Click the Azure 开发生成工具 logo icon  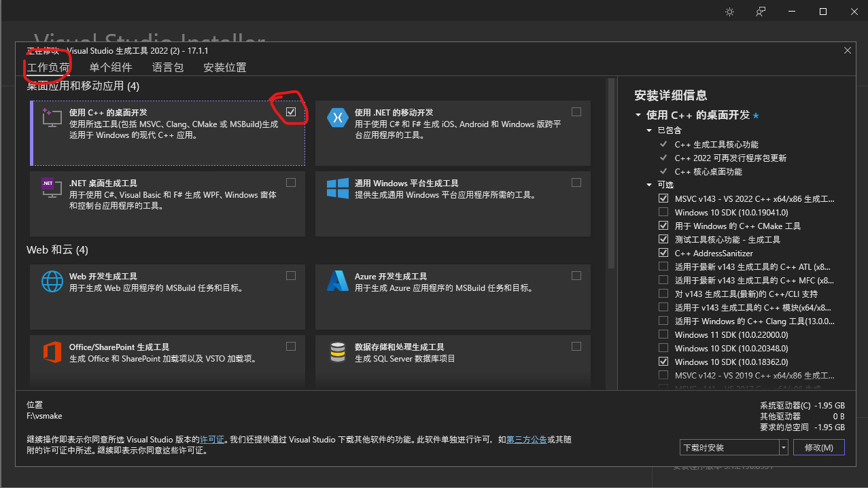[x=337, y=281]
